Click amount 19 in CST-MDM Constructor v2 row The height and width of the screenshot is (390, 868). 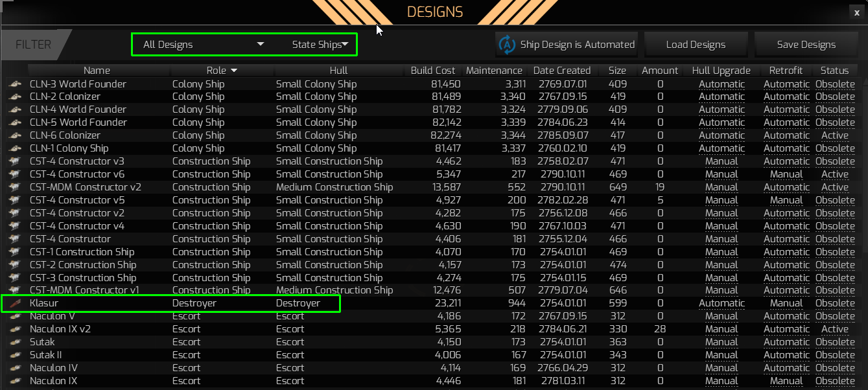[660, 187]
